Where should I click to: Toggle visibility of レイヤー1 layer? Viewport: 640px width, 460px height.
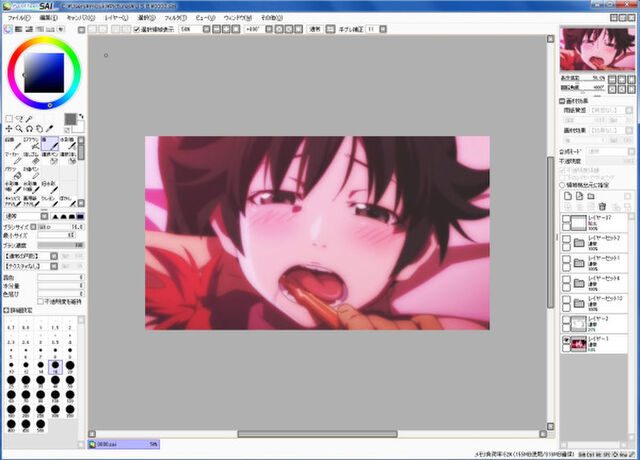tap(566, 340)
